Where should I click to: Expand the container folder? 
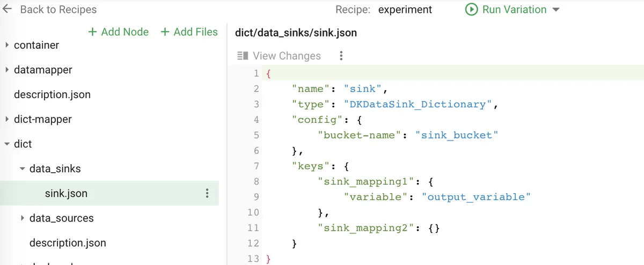click(x=7, y=45)
